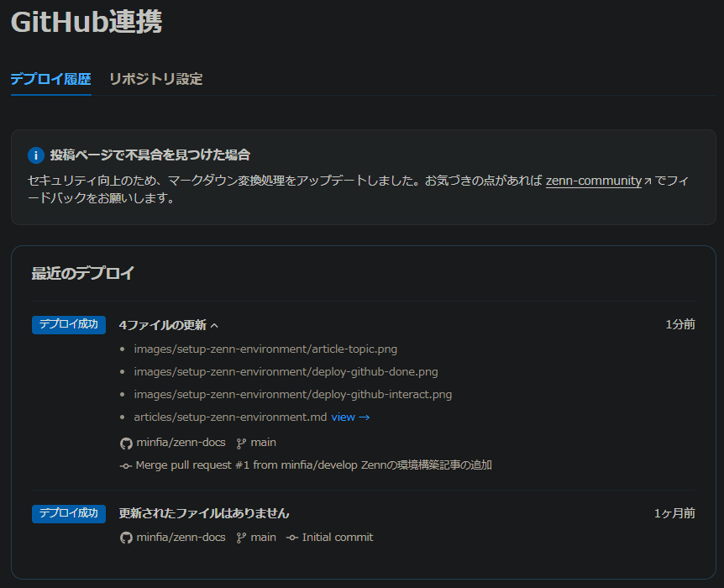The width and height of the screenshot is (724, 588).
Task: Click the 更新されたファイルはありません heading
Action: coord(204,513)
